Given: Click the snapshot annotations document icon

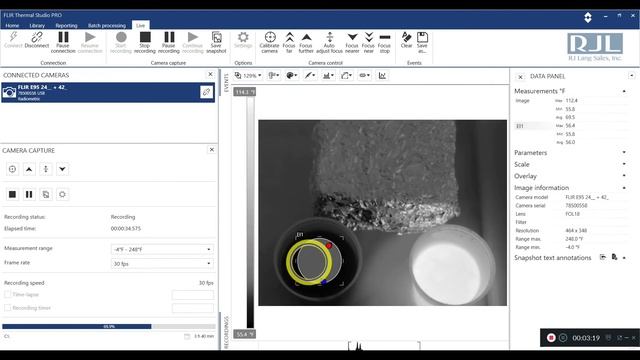Looking at the screenshot, I should (614, 257).
